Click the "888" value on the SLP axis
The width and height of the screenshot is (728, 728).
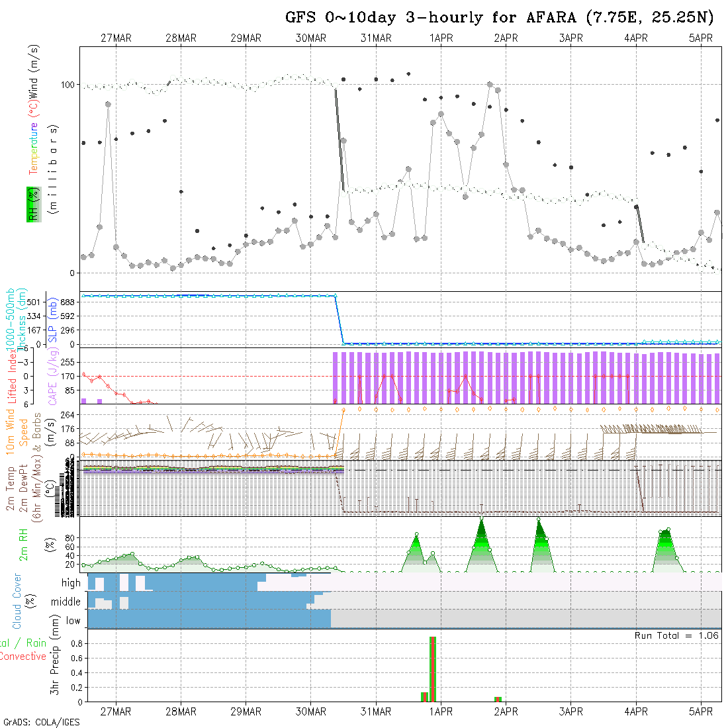[68, 302]
